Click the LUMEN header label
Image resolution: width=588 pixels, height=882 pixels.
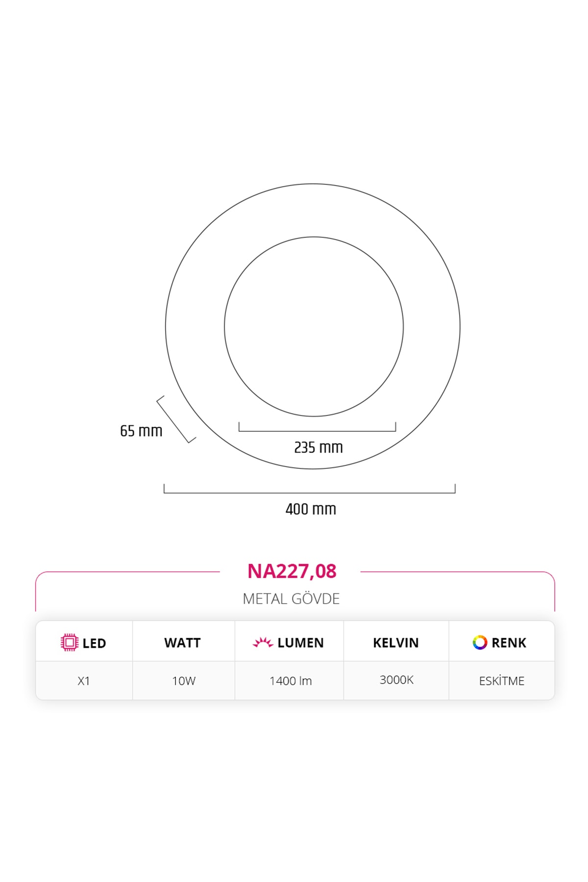(300, 642)
